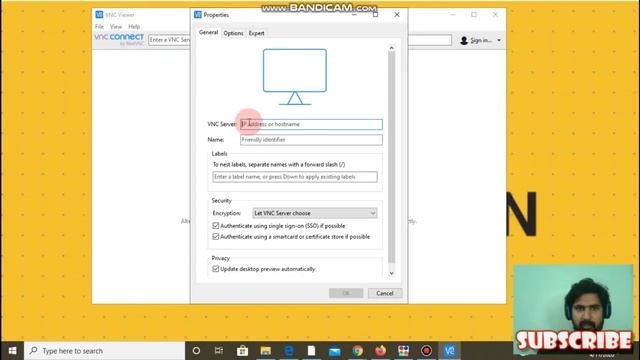This screenshot has height=360, width=640.
Task: Open Microsoft Store from taskbar
Action: (242, 351)
